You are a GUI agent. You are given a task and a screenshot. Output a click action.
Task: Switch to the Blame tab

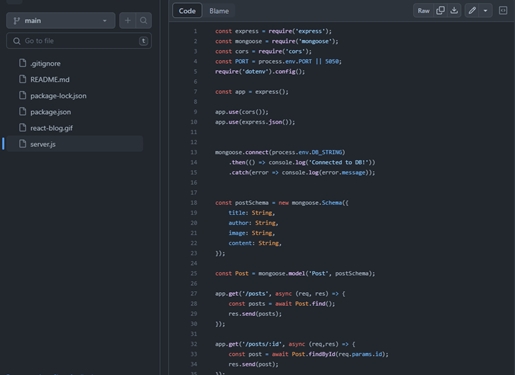[x=219, y=11]
